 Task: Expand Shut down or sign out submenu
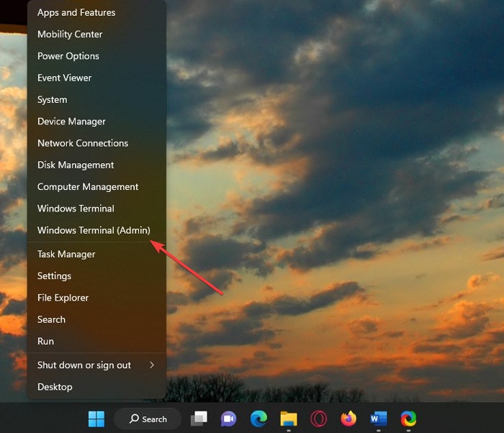[96, 365]
